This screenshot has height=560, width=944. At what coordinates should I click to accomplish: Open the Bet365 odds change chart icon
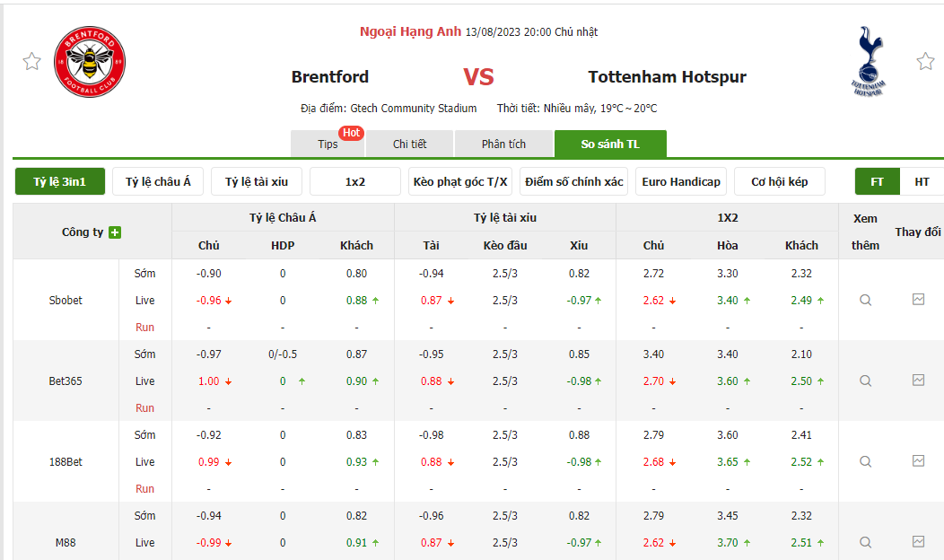918,380
